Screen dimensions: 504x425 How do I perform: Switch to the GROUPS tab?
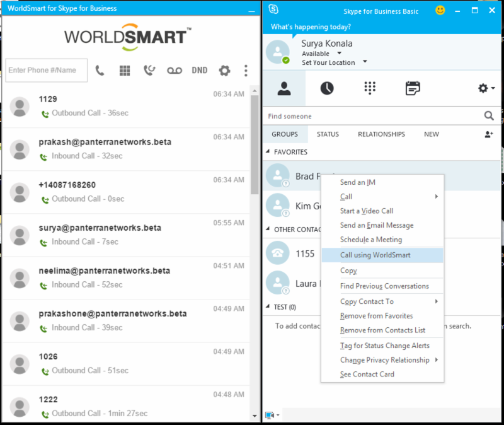point(285,134)
